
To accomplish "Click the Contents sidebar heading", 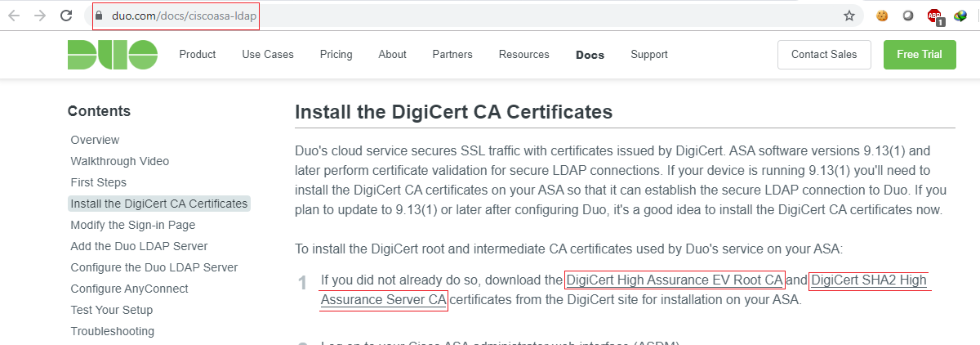I will 99,111.
